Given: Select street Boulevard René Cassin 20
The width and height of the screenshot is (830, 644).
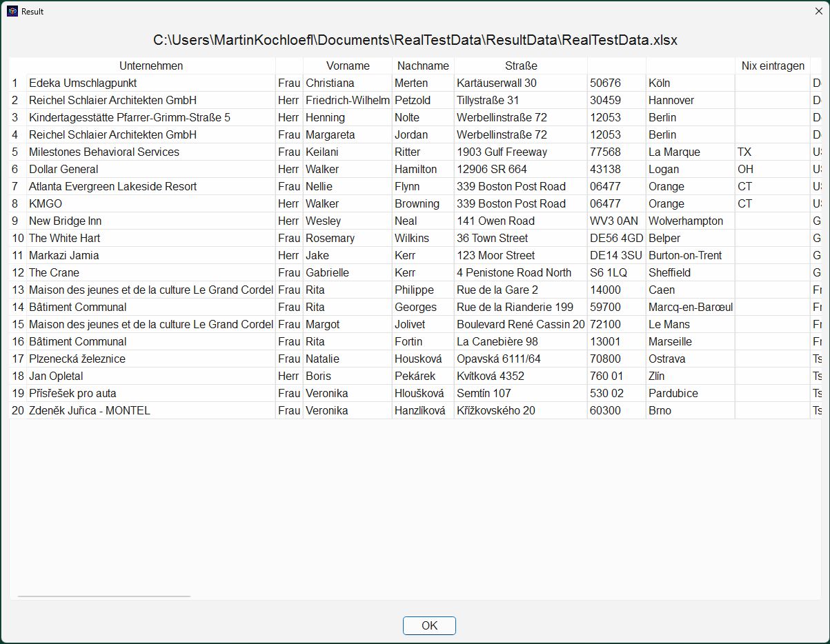Looking at the screenshot, I should (x=521, y=324).
